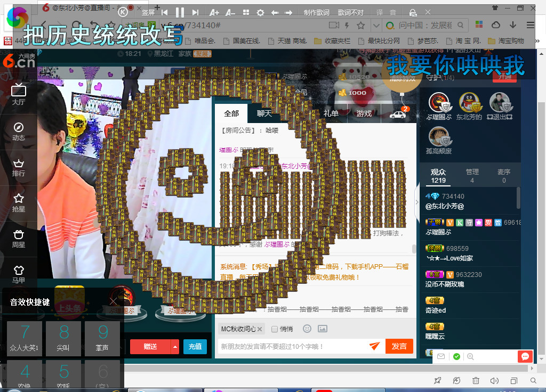Open browser downloads arrow icon

pos(513,24)
